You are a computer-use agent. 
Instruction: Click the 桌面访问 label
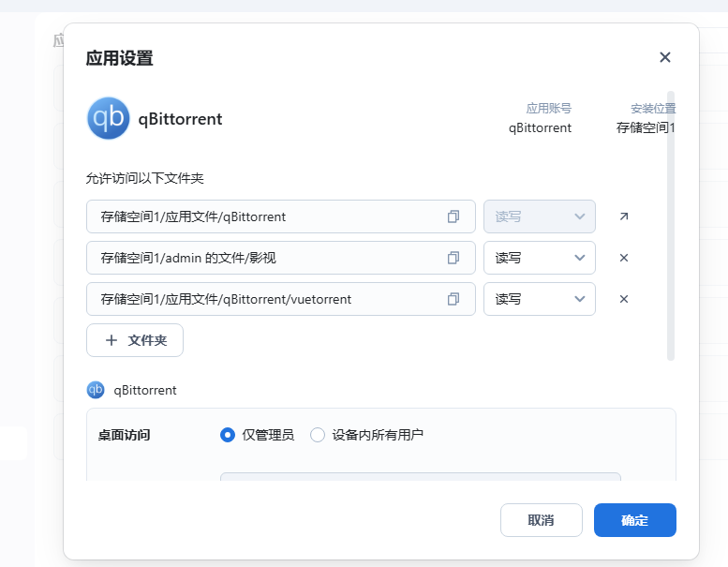pyautogui.click(x=124, y=435)
